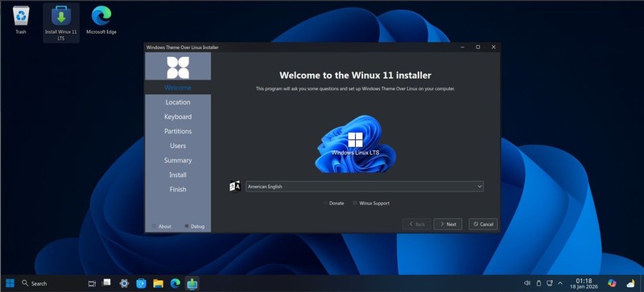
Task: Launch the blue store bag app in taskbar
Action: click(142, 283)
